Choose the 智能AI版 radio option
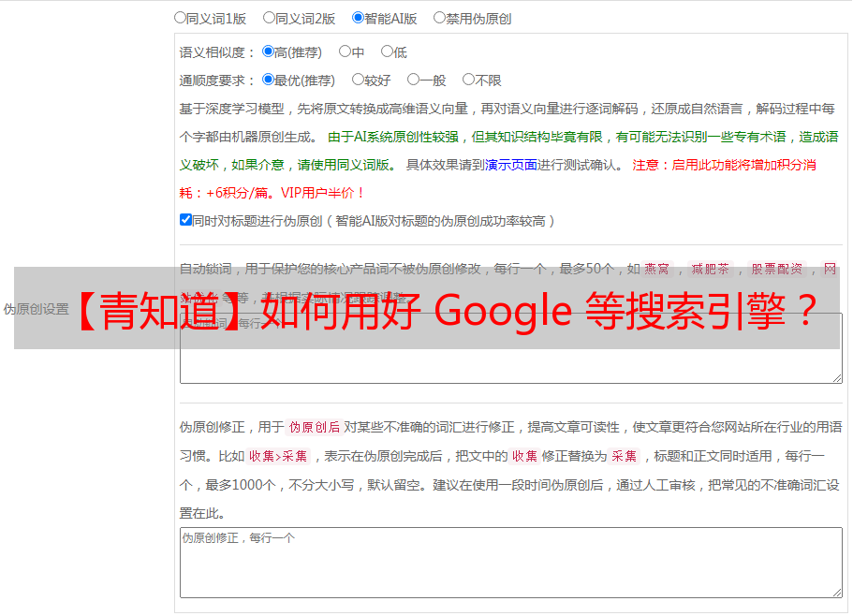Image resolution: width=853 pixels, height=616 pixels. (358, 18)
